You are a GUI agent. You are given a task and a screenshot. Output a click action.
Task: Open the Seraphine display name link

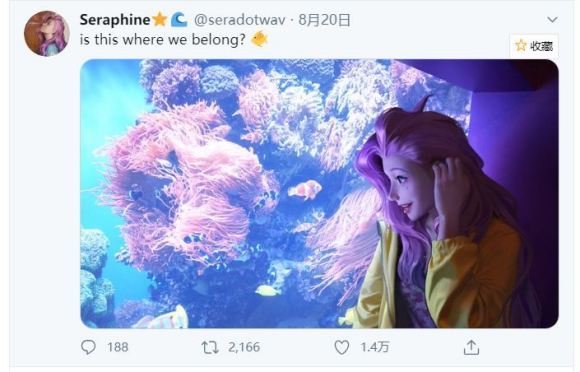click(x=115, y=20)
